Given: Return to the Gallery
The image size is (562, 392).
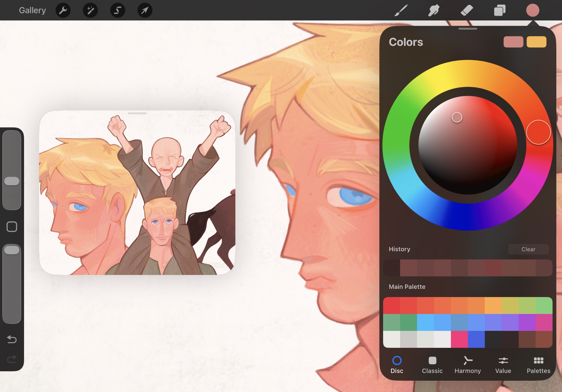Looking at the screenshot, I should pos(32,10).
